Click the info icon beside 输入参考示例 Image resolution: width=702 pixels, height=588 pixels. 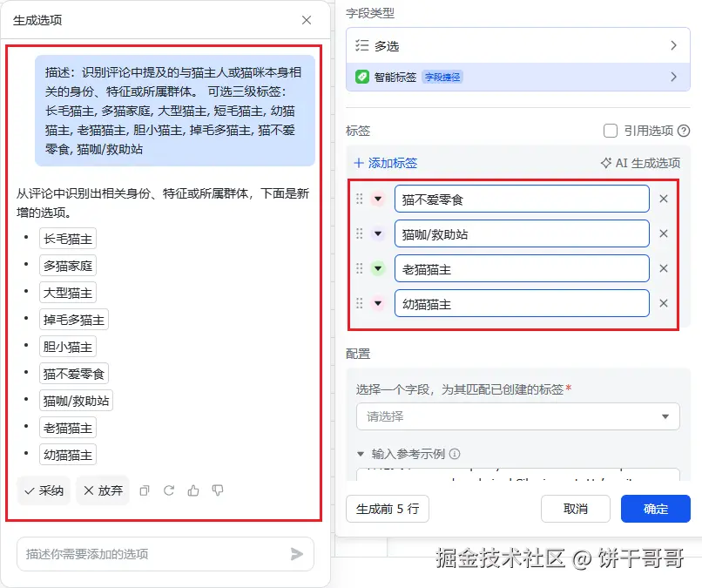(455, 454)
